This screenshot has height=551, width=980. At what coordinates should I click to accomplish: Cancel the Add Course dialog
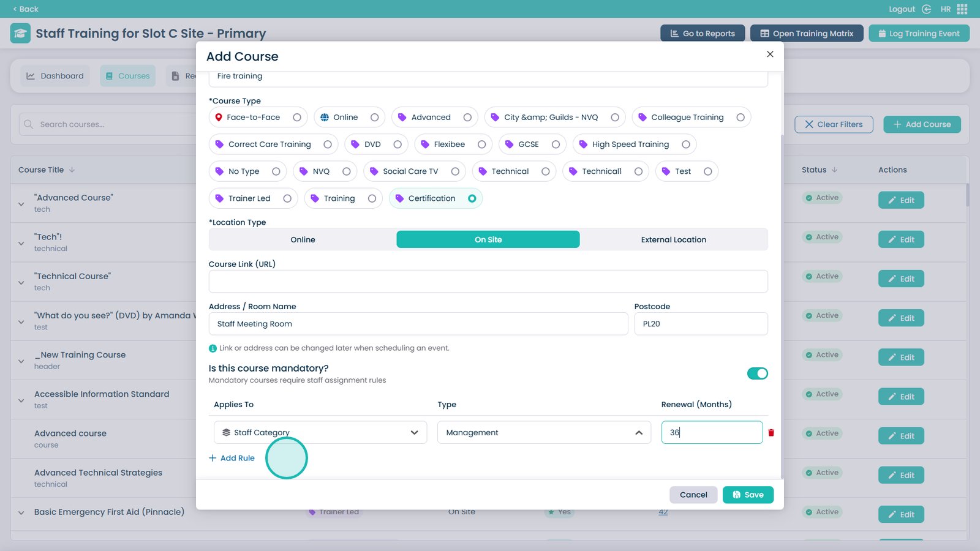coord(693,495)
